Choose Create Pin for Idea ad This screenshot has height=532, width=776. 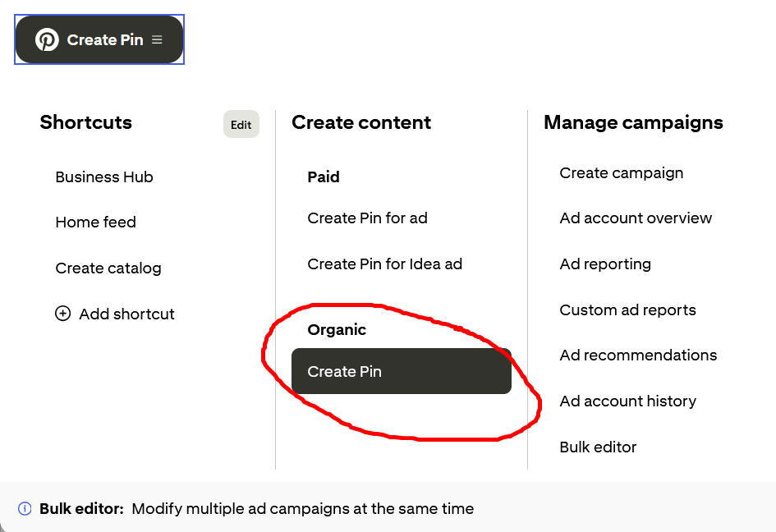click(x=384, y=264)
